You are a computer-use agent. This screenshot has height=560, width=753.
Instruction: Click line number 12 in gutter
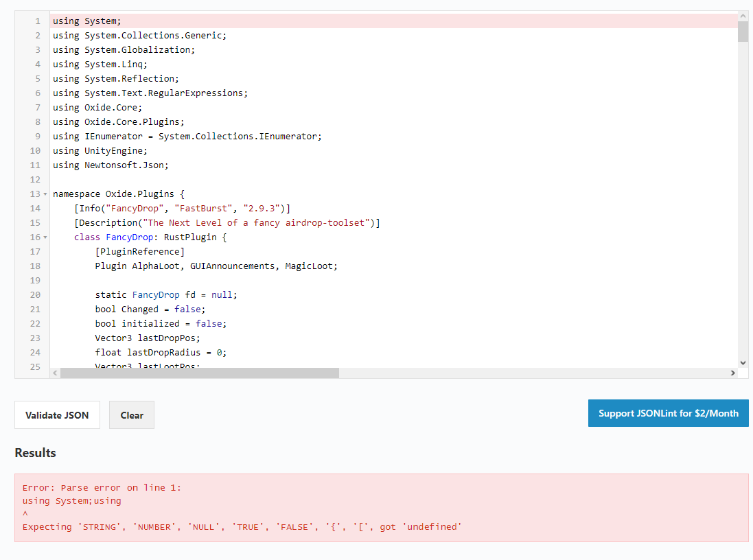tap(35, 180)
